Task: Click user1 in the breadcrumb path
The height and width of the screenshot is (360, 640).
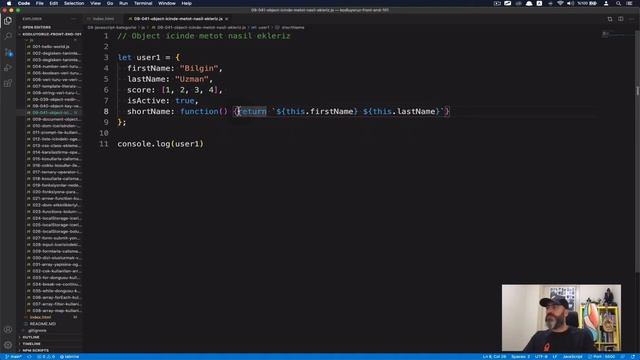Action: pyautogui.click(x=263, y=27)
